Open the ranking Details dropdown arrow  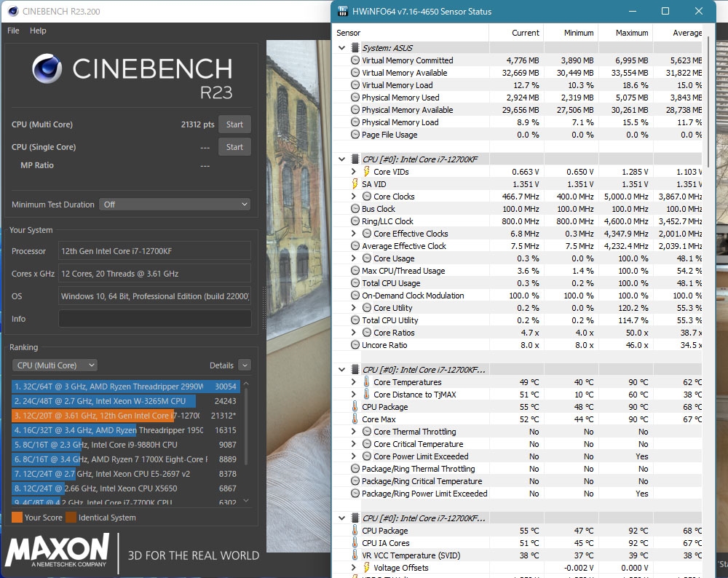pos(245,365)
